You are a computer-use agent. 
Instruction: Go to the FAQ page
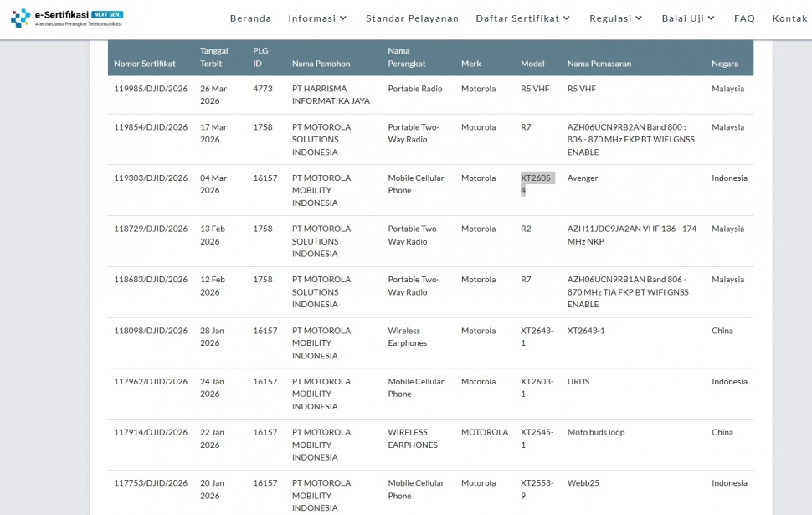pyautogui.click(x=744, y=18)
